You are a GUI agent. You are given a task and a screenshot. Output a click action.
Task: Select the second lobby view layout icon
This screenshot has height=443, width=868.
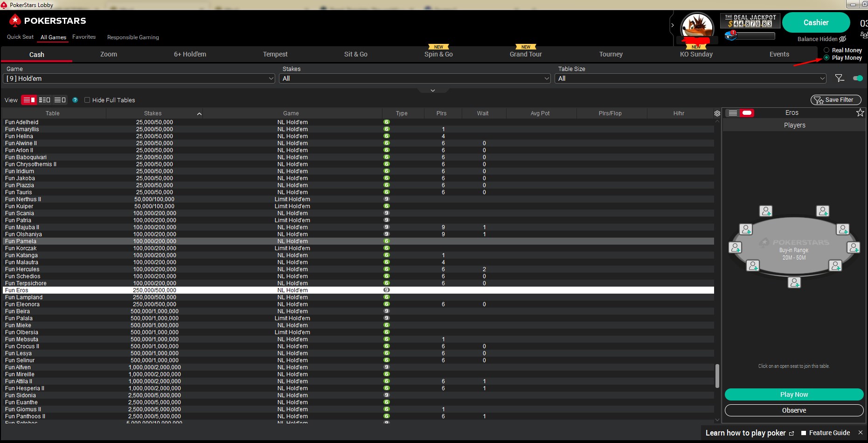click(x=44, y=100)
